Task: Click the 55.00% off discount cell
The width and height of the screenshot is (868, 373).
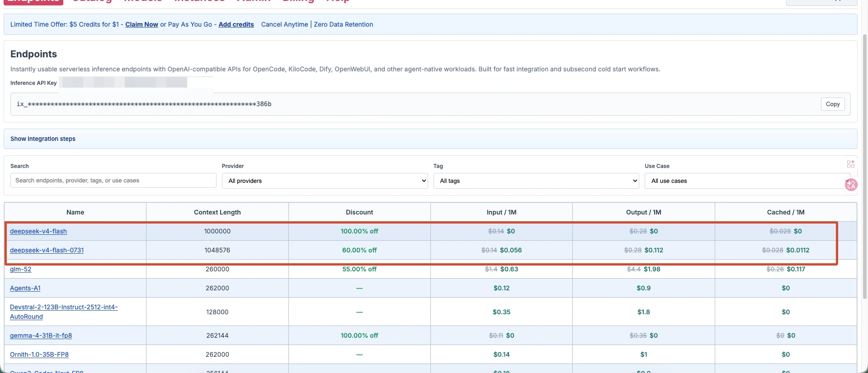Action: click(x=359, y=269)
